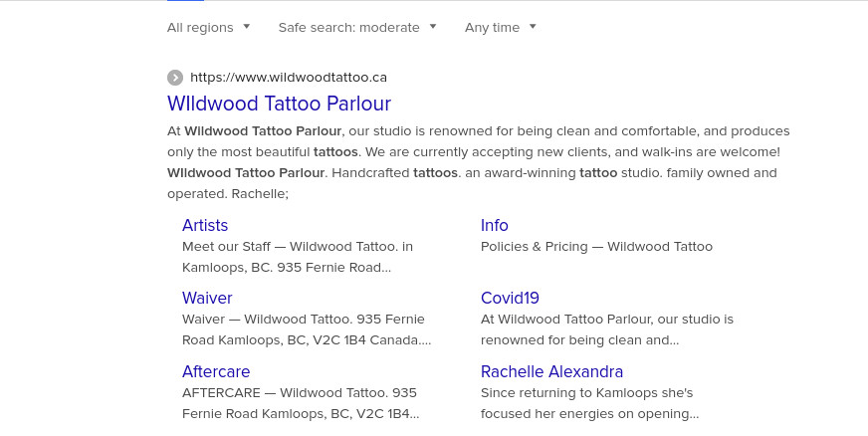868x436 pixels.
Task: Expand the Safe search: moderate dropdown
Action: click(357, 27)
